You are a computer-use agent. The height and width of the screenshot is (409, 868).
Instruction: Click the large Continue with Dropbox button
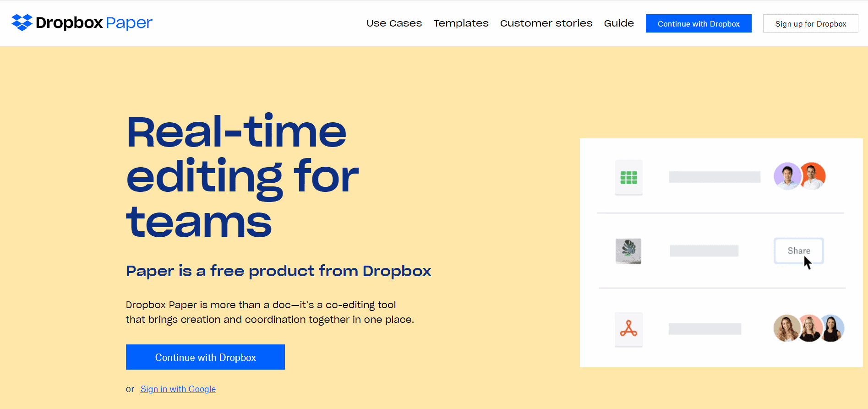tap(205, 357)
